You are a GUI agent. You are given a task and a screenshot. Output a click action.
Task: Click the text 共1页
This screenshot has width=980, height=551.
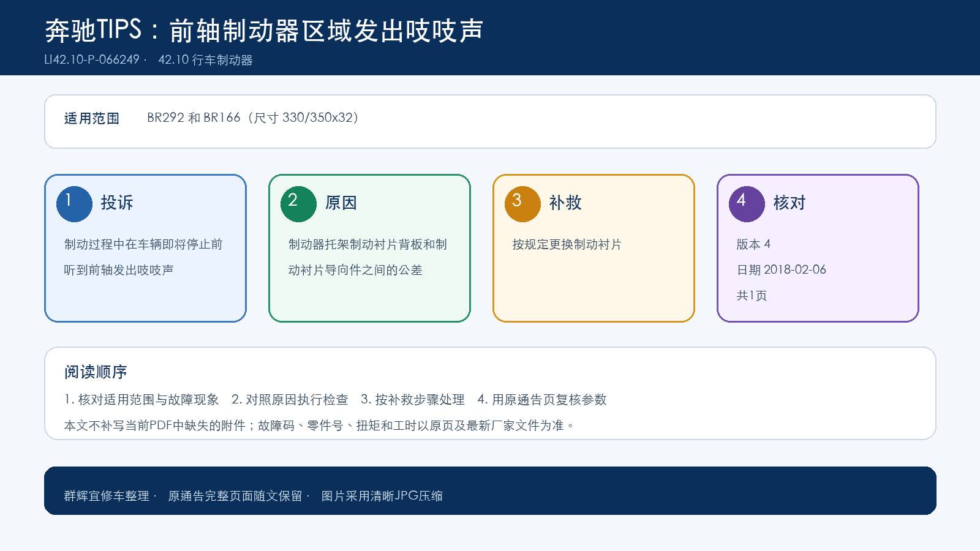[752, 296]
